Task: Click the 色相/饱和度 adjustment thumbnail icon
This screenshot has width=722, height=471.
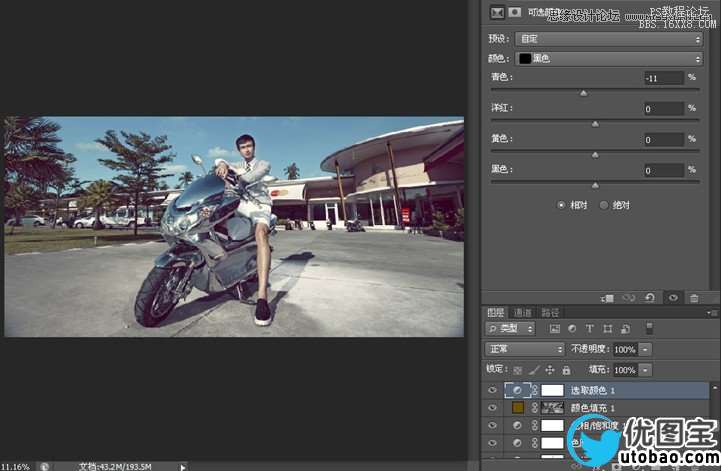Action: 517,425
